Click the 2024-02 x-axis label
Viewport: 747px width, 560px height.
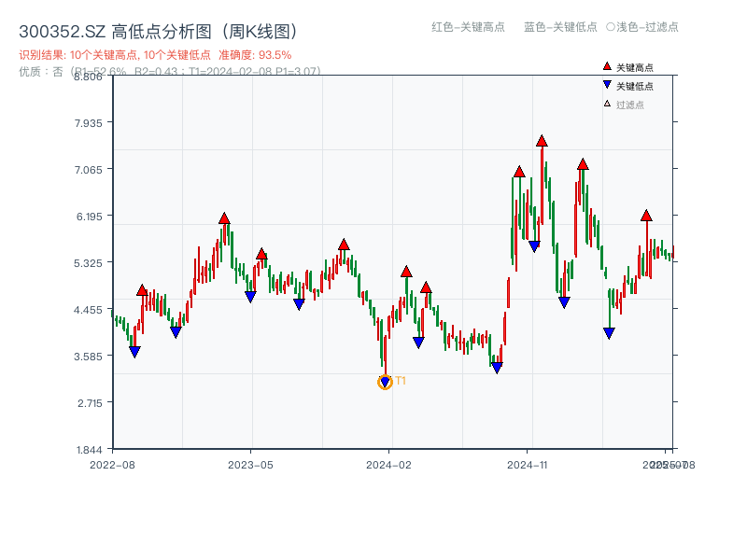point(388,465)
